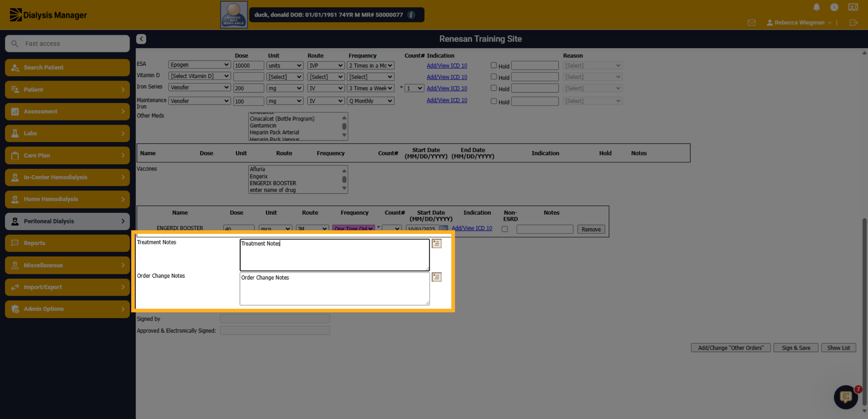Click the Dialysis Manager logo
The width and height of the screenshot is (868, 419).
[x=48, y=15]
